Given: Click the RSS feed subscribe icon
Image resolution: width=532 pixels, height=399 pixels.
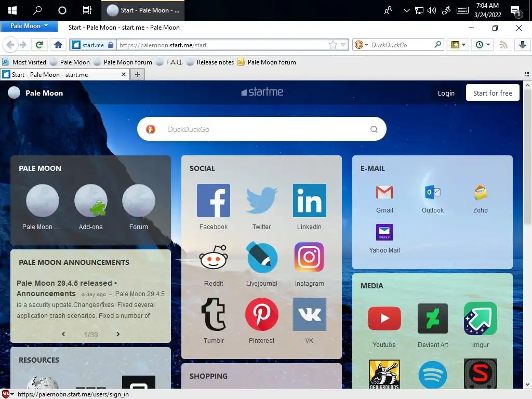Looking at the screenshot, I should pos(503,45).
